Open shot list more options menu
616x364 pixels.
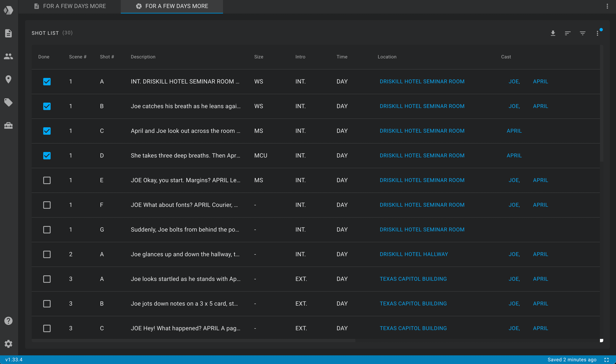click(597, 33)
